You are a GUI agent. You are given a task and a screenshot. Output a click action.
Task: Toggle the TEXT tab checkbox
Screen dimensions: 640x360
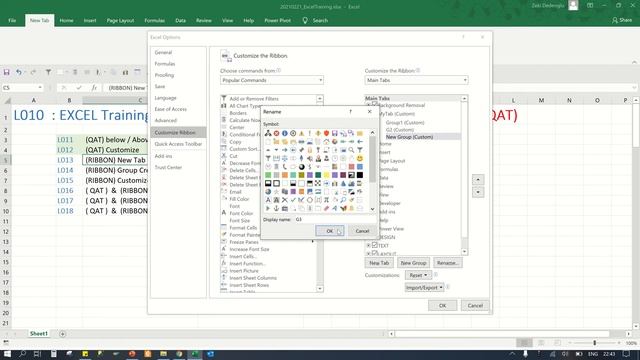(x=374, y=245)
